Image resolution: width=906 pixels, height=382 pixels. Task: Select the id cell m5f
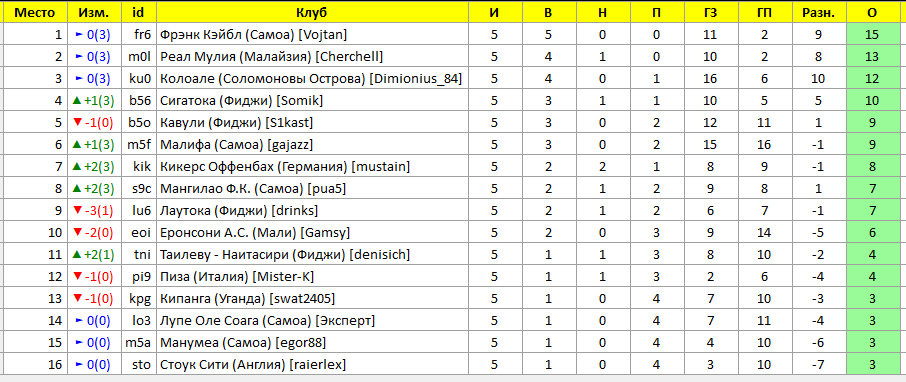(139, 144)
